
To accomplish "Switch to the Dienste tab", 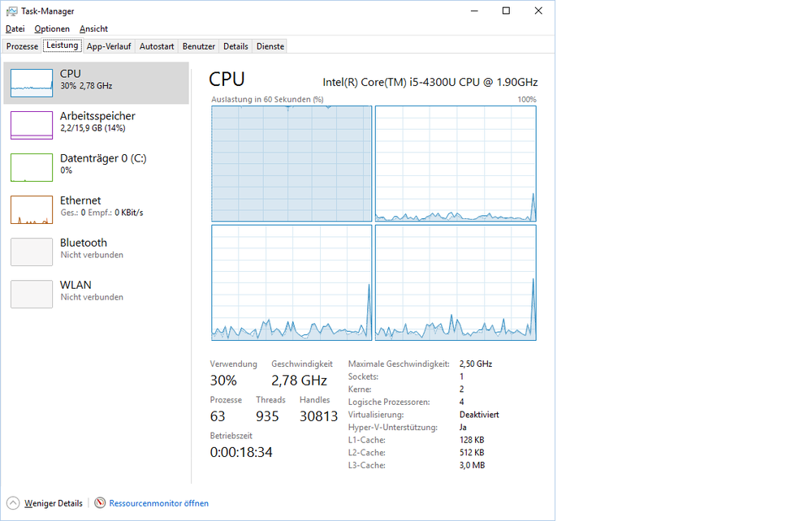I will 270,46.
